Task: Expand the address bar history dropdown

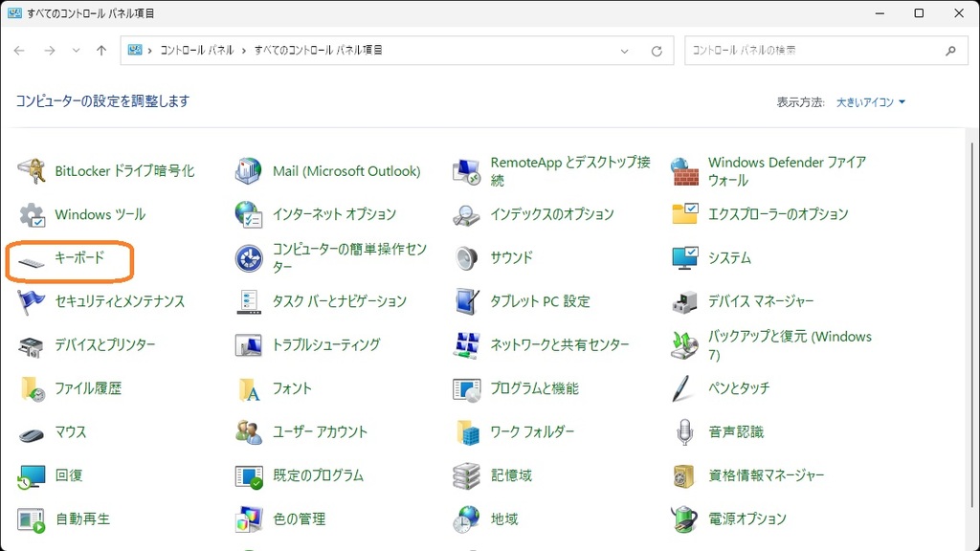Action: pos(624,52)
